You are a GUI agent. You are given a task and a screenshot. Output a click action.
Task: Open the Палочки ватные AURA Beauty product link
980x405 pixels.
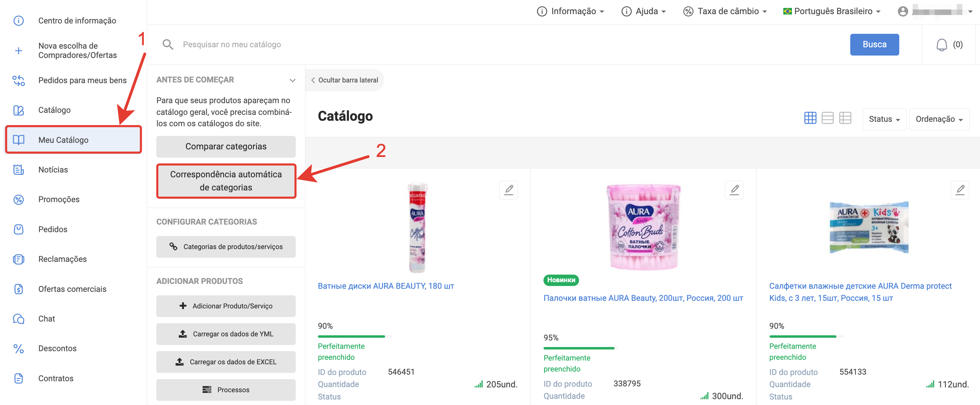click(643, 298)
